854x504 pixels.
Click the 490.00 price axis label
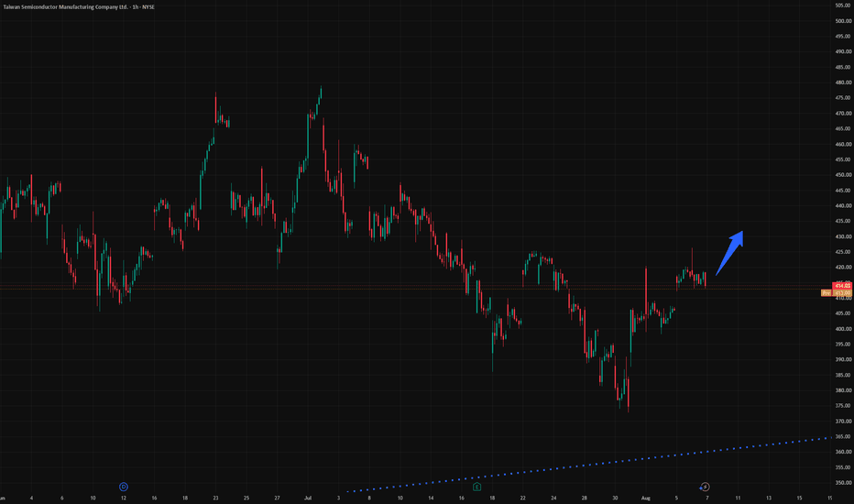coord(843,51)
